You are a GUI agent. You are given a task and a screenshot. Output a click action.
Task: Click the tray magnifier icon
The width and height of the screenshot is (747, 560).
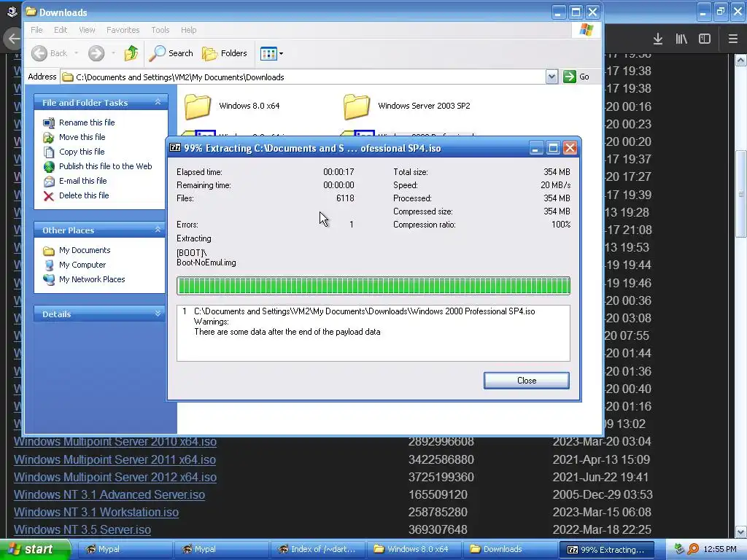pyautogui.click(x=693, y=549)
